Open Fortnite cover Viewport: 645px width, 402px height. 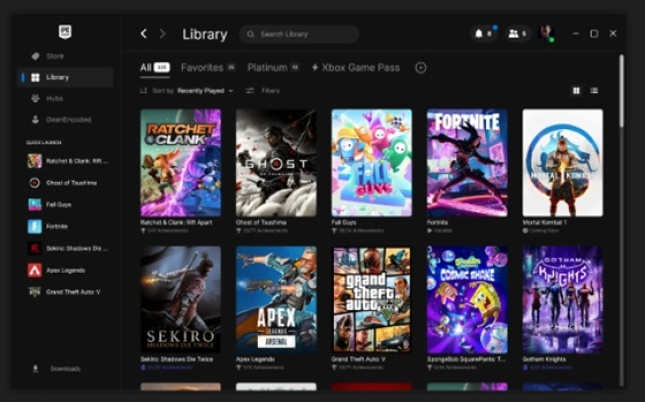[x=467, y=163]
